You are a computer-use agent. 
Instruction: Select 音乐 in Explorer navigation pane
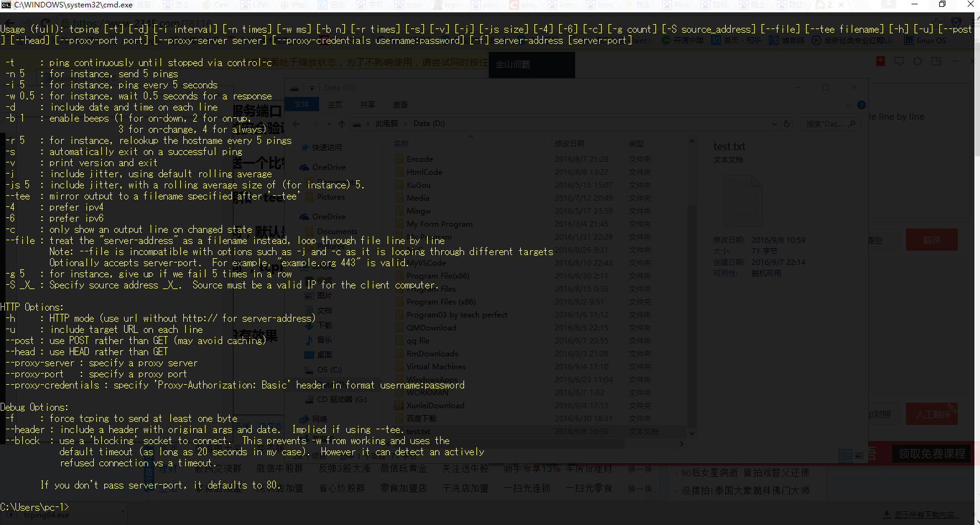click(x=325, y=340)
